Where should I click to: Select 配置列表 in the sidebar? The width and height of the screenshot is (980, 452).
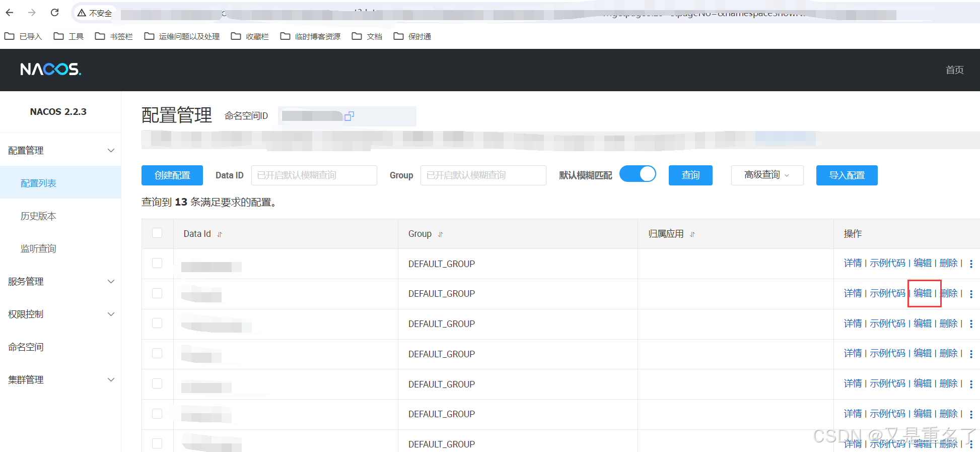click(60, 183)
